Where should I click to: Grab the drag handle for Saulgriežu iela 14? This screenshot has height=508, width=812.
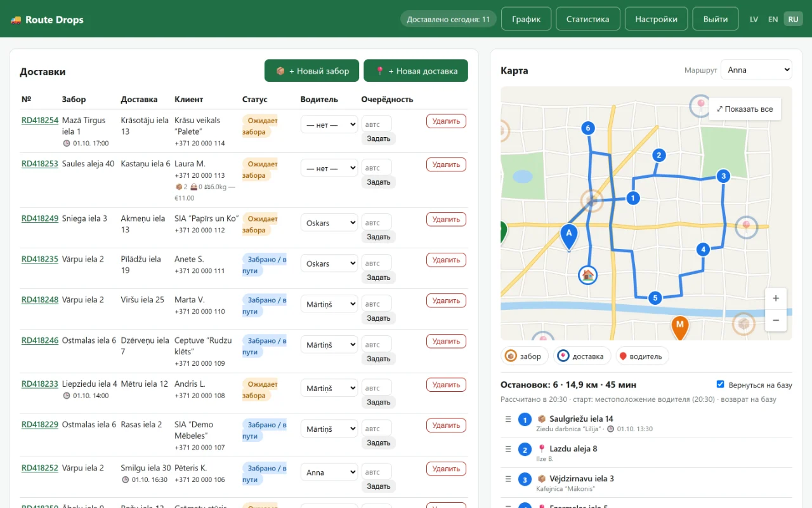[507, 419]
